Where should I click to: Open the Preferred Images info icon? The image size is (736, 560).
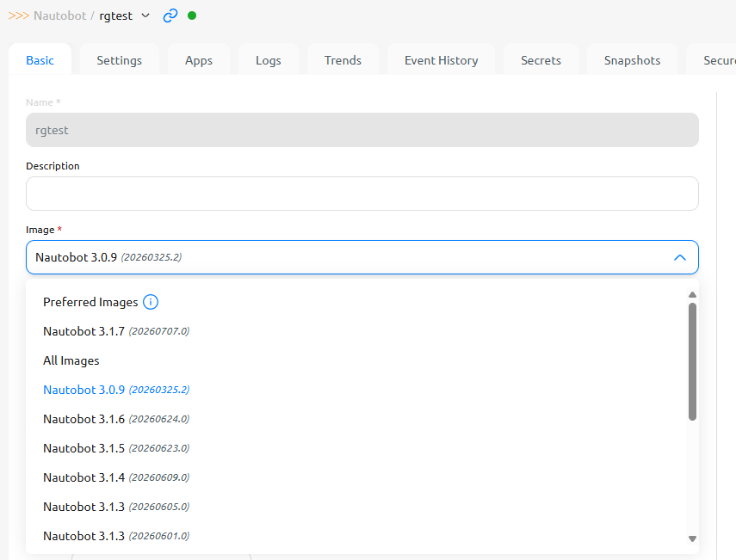click(x=150, y=302)
